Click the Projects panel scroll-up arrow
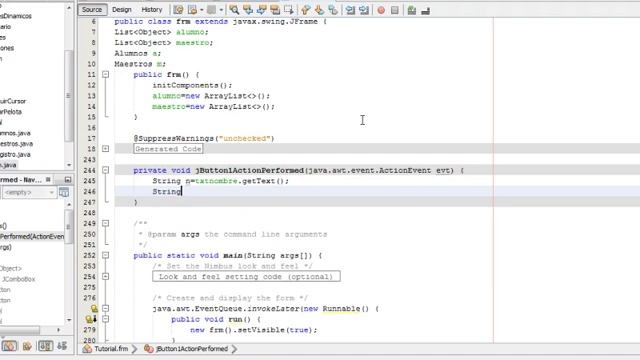640x360 pixels. tap(69, 8)
